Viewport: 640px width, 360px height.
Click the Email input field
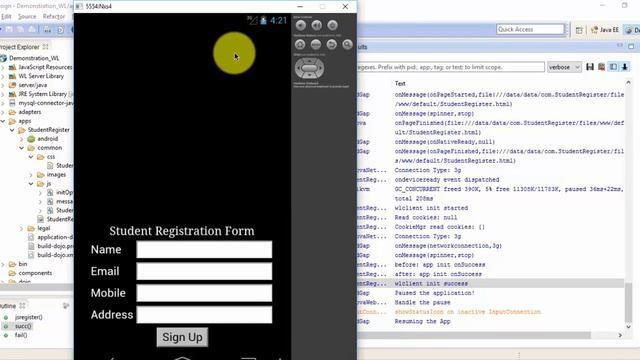pyautogui.click(x=204, y=271)
